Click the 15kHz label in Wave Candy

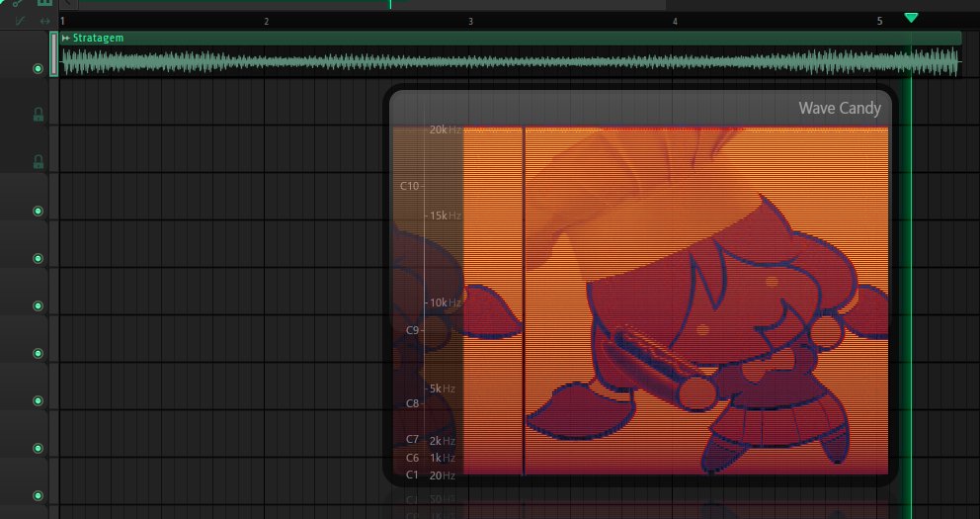[445, 216]
